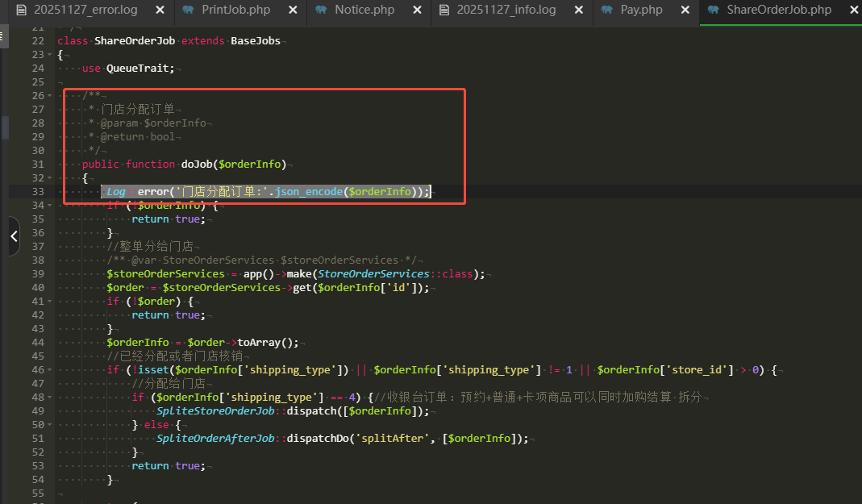The height and width of the screenshot is (504, 862).
Task: Click the PHP icon on ShareOrderJob.php tab
Action: [712, 10]
